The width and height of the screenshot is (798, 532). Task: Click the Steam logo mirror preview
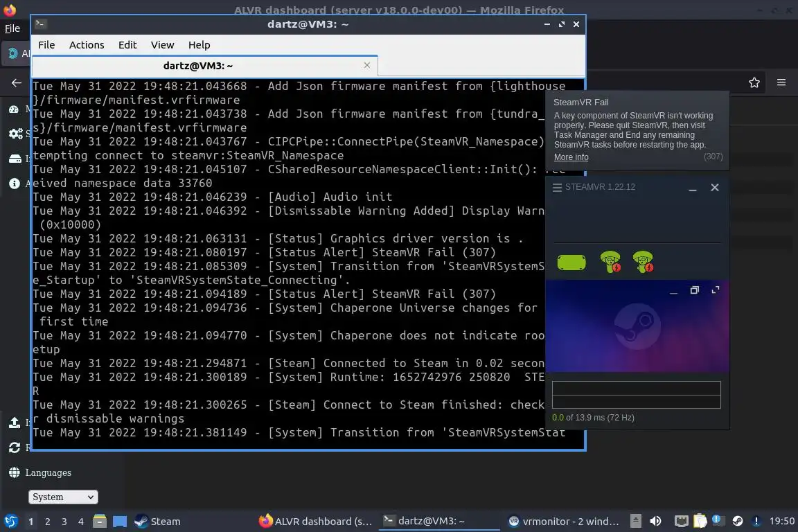637,326
